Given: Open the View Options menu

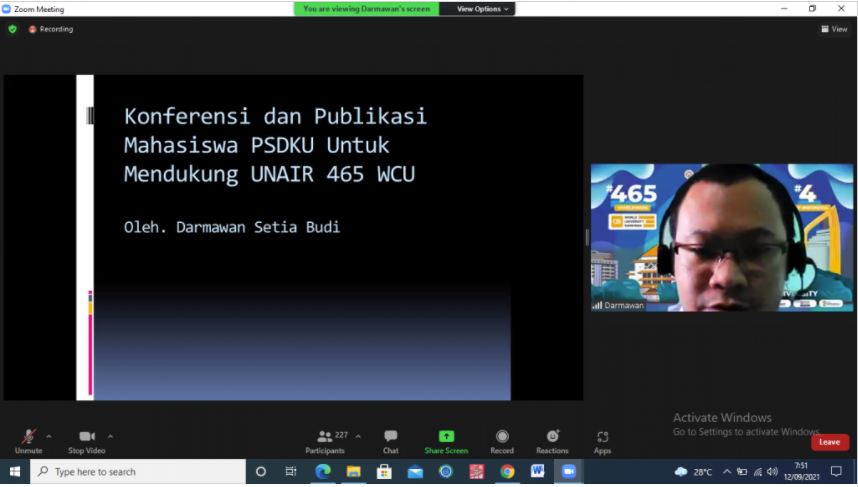Looking at the screenshot, I should [x=484, y=9].
